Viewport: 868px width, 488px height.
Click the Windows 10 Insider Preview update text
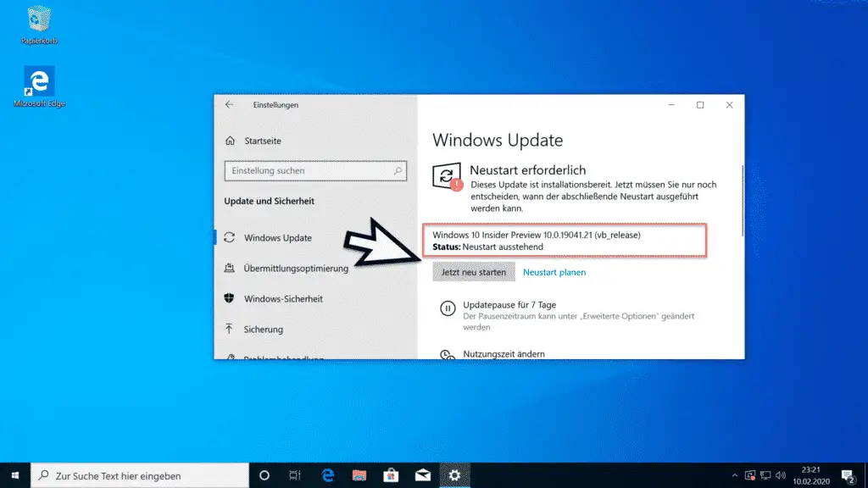[x=537, y=236]
